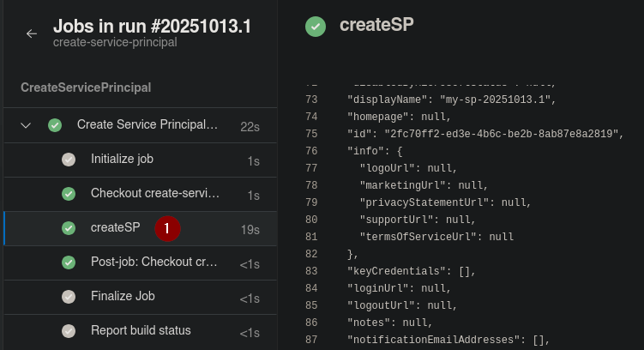The height and width of the screenshot is (350, 644).
Task: Click green success icon for Create Service Principal job
Action: click(x=55, y=125)
